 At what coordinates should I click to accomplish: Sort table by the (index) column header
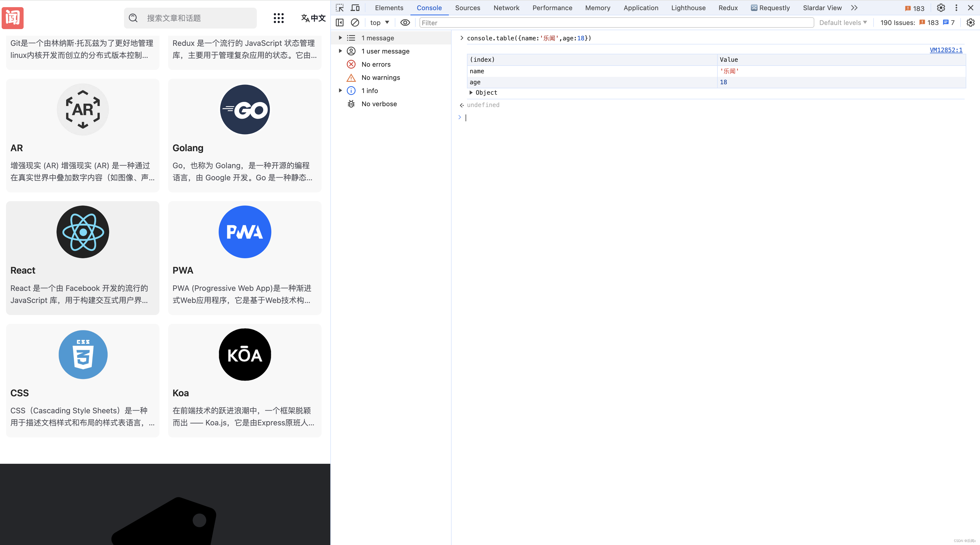click(592, 59)
